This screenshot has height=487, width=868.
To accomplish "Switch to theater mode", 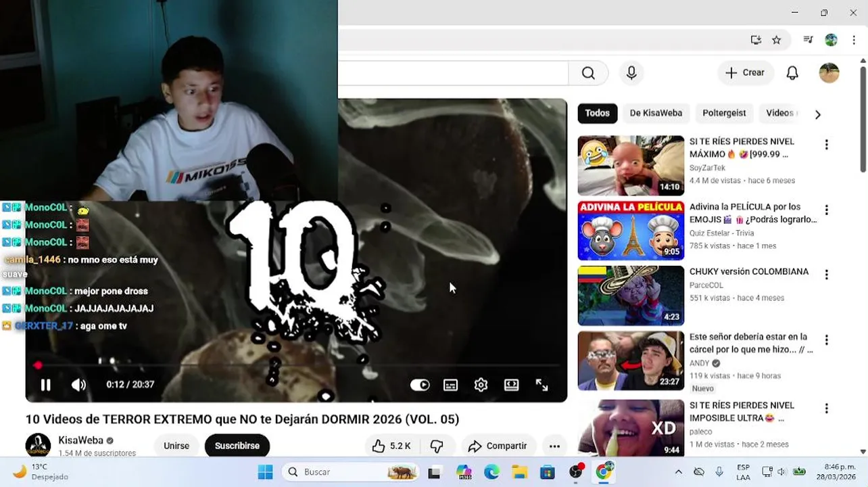I will click(x=512, y=385).
